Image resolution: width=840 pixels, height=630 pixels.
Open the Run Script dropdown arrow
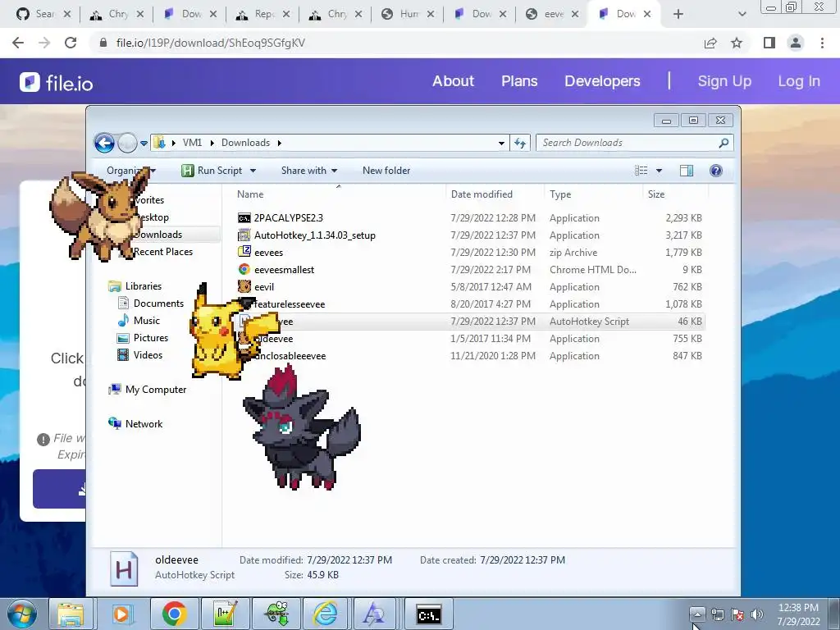(253, 171)
